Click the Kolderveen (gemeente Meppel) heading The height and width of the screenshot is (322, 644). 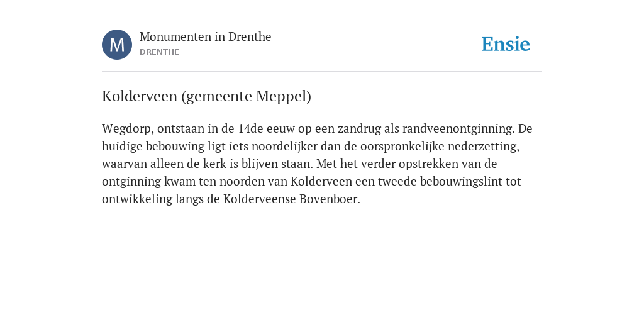click(x=206, y=96)
